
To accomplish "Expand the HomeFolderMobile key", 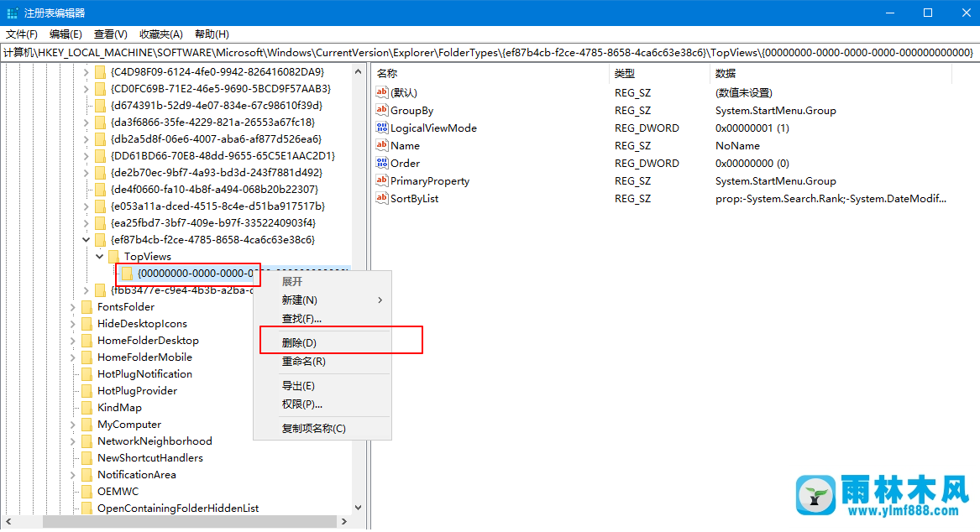I will [x=73, y=357].
